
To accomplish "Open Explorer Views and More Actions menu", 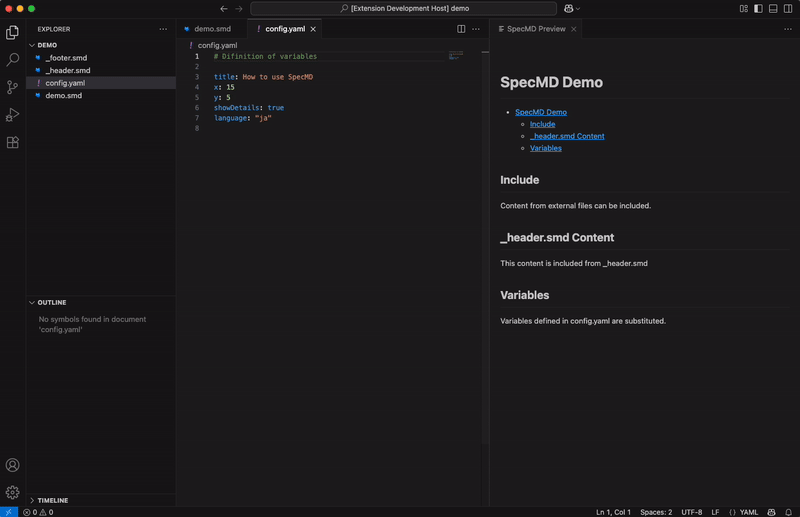I will (163, 29).
